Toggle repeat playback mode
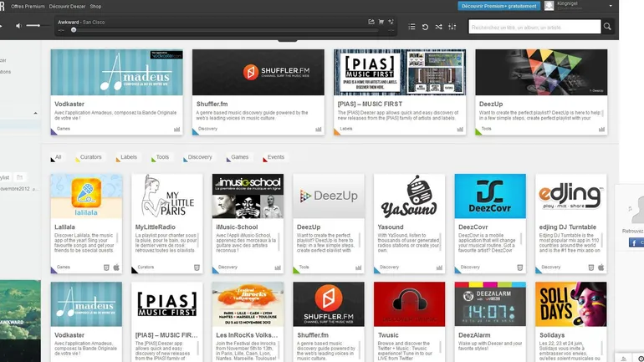Viewport: 644px width, 362px height. (x=425, y=27)
